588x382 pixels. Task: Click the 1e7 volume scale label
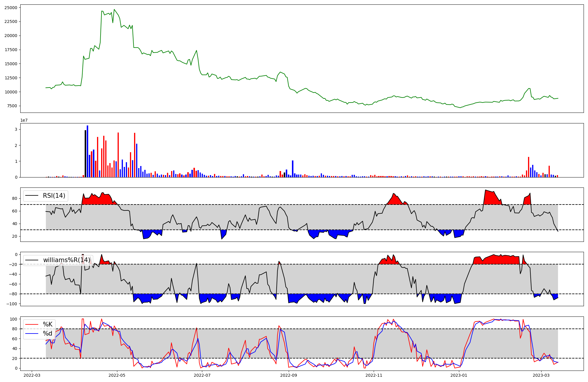[24, 120]
